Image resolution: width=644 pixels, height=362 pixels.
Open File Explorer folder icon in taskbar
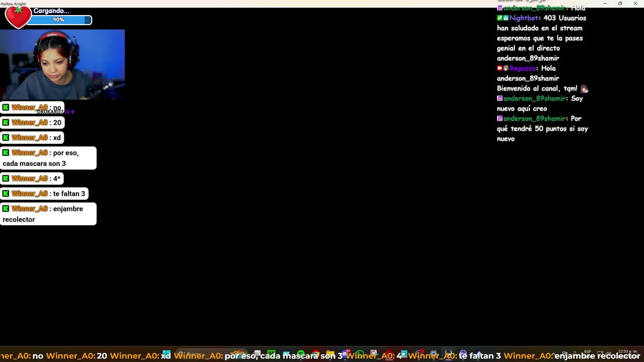(330, 354)
